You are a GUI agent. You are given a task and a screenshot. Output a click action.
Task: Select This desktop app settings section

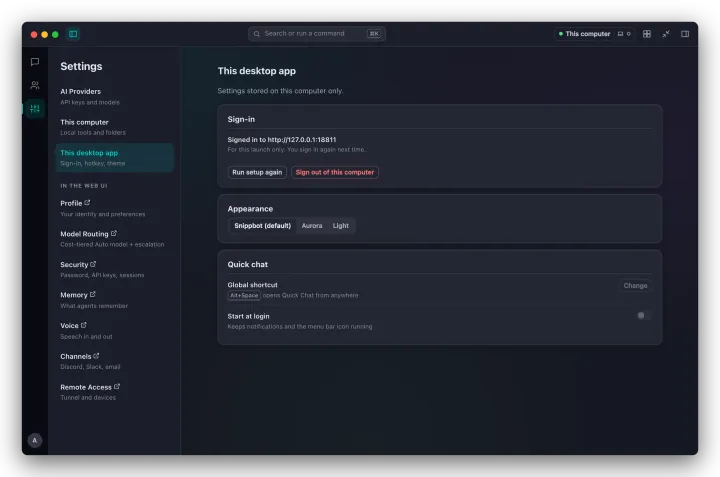(x=114, y=157)
